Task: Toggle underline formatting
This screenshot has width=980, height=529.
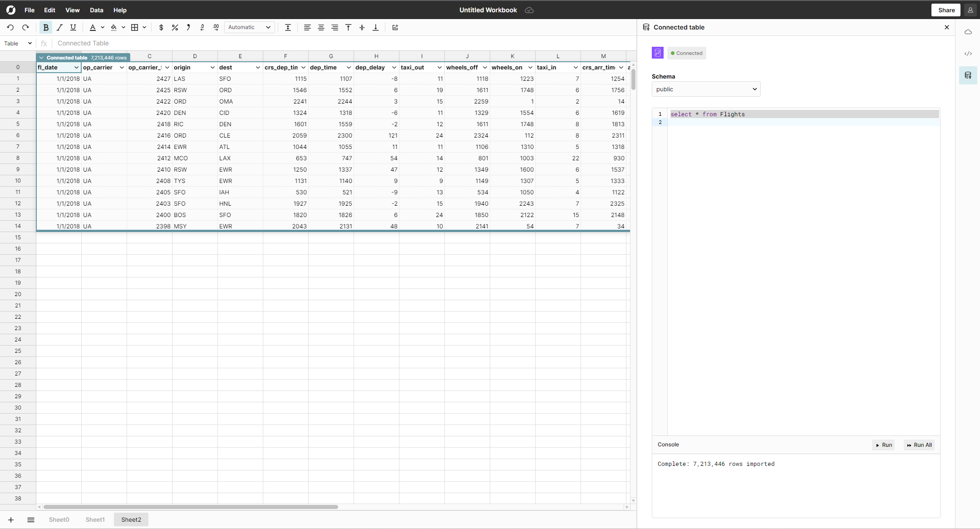Action: tap(73, 27)
